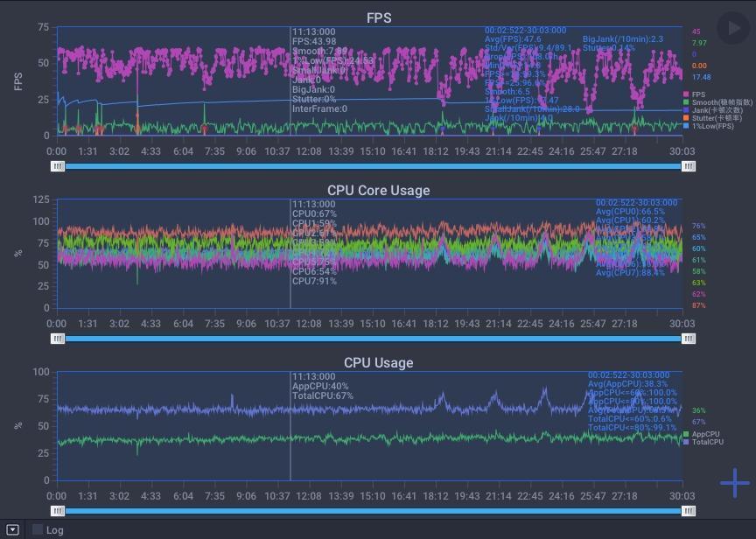Viewport: 756px width, 539px height.
Task: Click the CPU Core Usage chart title
Action: tap(379, 190)
